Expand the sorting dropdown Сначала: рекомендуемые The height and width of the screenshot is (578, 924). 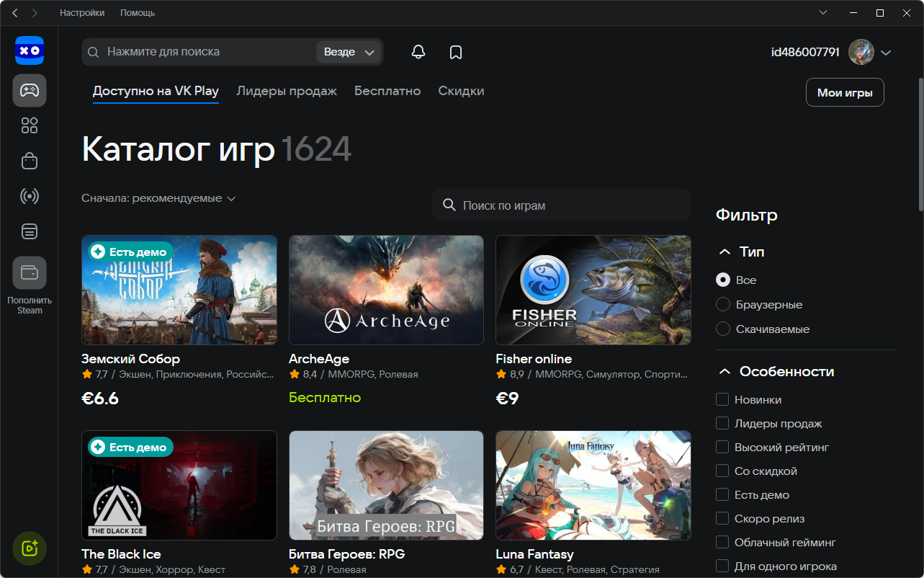(158, 197)
